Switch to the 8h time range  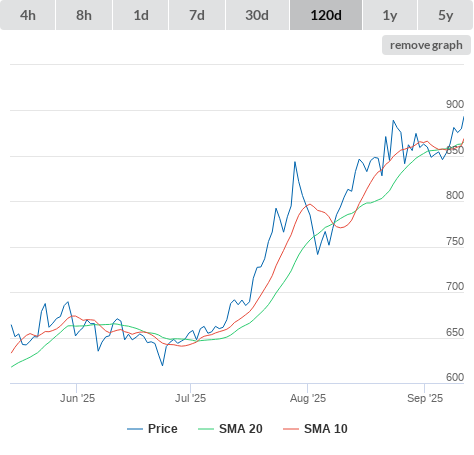(84, 15)
